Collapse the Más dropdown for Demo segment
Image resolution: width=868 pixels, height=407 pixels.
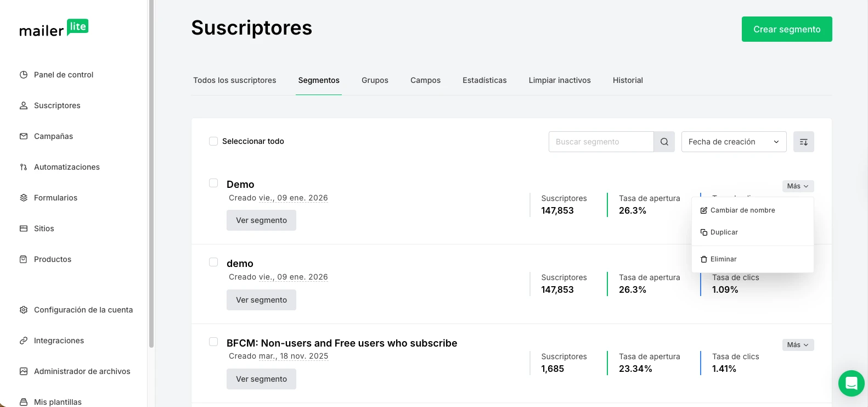coord(798,186)
